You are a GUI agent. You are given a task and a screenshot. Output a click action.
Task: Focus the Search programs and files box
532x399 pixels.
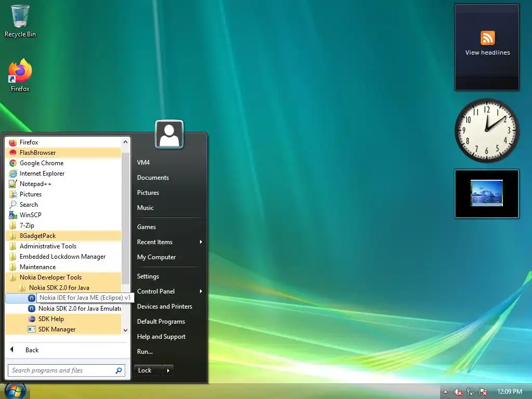(66, 370)
